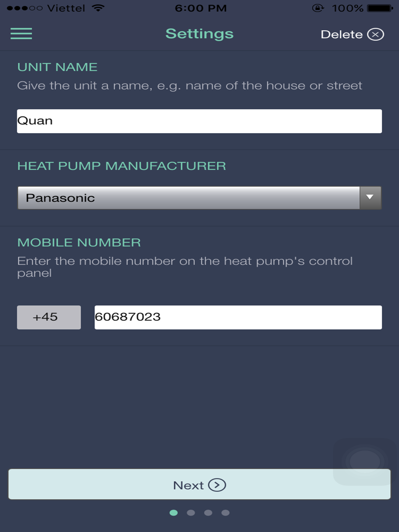Expand the Panasonic dropdown arrow

[370, 198]
